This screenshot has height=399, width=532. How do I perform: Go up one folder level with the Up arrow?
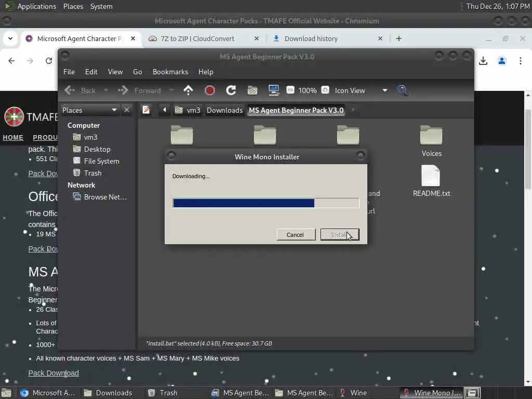click(188, 90)
